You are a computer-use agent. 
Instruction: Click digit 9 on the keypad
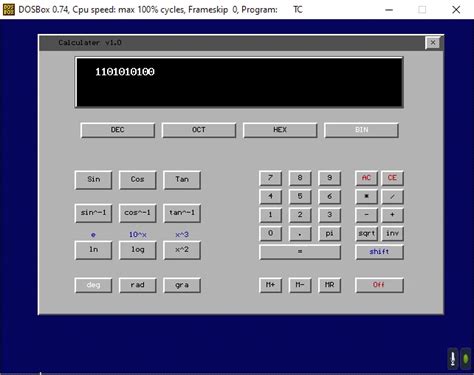(329, 178)
